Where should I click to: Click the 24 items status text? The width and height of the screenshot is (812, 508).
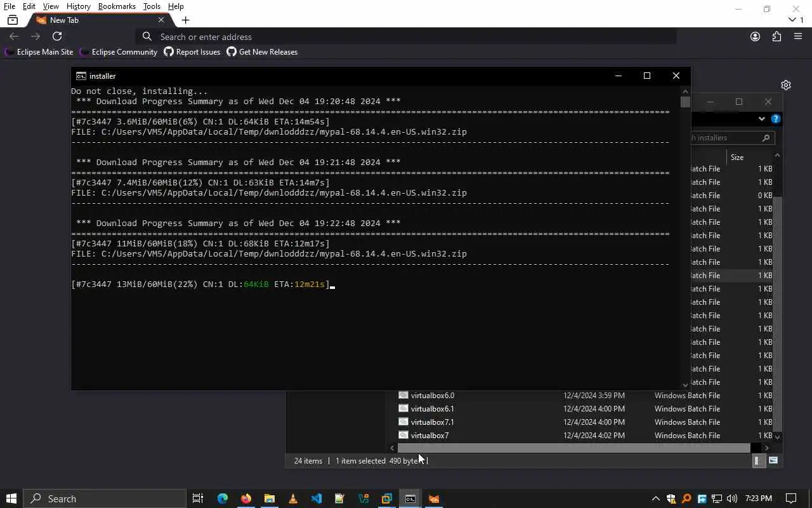tap(308, 461)
